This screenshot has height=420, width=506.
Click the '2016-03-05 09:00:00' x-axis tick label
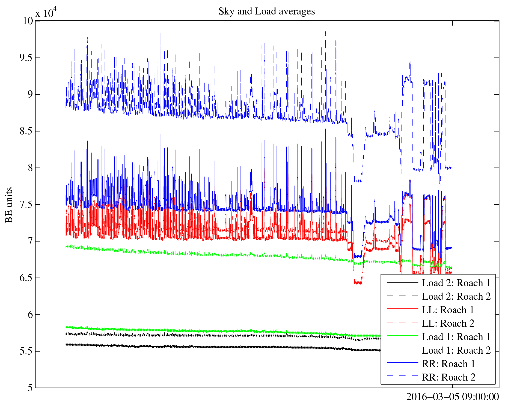(452, 397)
